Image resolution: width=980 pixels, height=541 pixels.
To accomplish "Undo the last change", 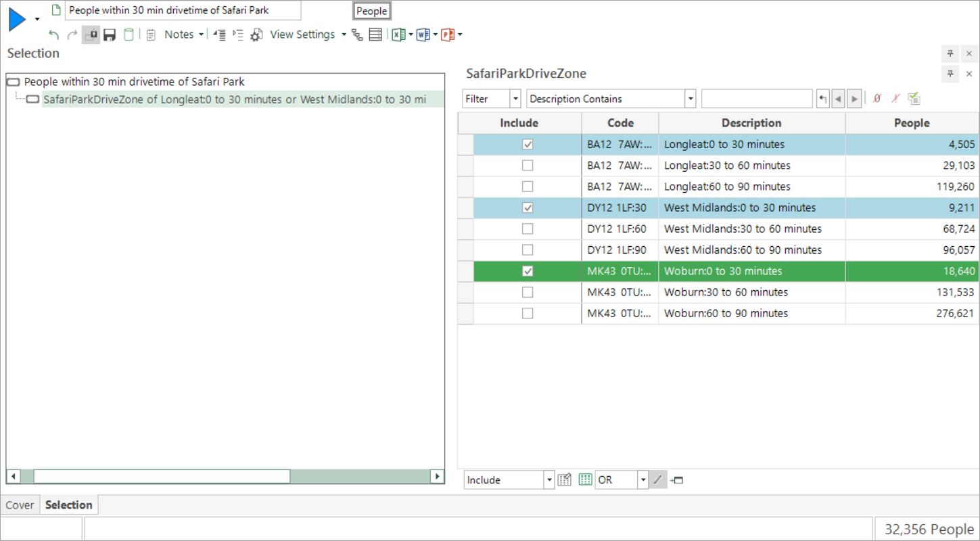I will pyautogui.click(x=54, y=34).
